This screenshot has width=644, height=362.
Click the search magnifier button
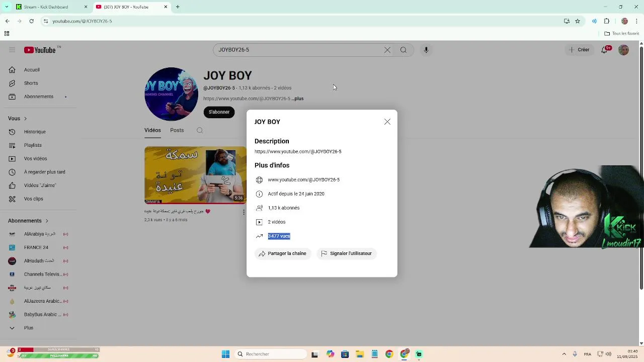[x=404, y=50]
